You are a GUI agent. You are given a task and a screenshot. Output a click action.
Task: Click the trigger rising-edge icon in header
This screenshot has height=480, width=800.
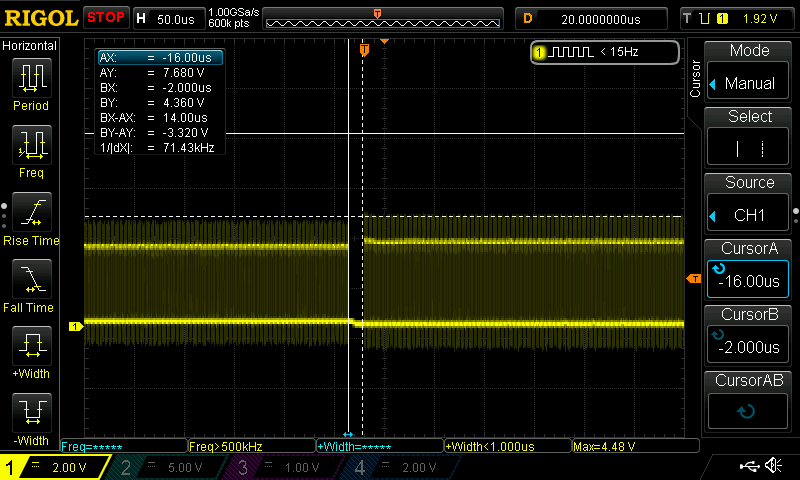click(x=705, y=19)
